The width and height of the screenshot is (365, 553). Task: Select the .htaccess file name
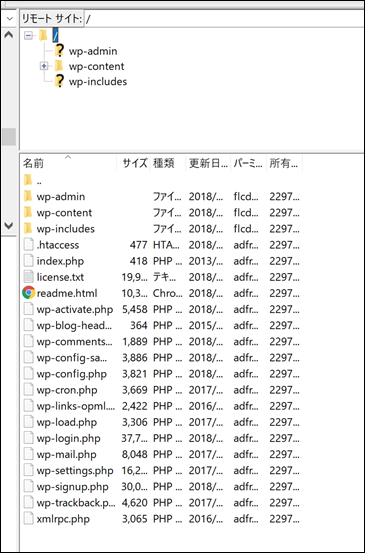(x=58, y=245)
